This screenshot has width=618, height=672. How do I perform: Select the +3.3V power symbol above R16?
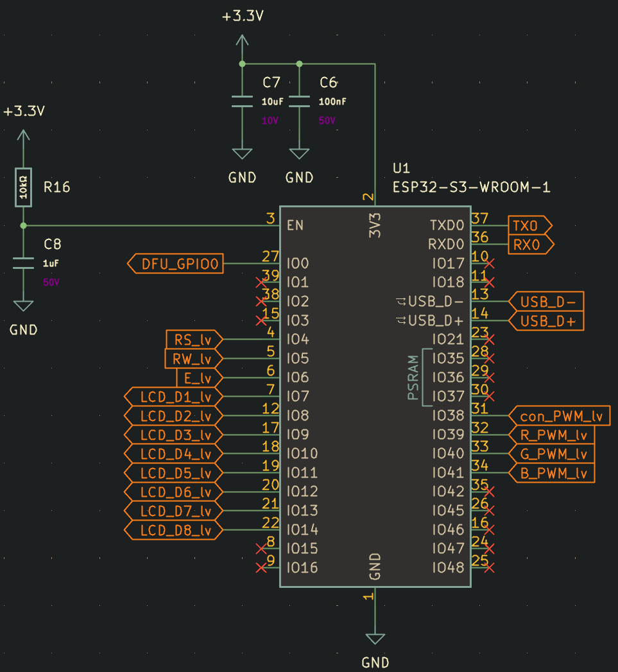(x=23, y=137)
